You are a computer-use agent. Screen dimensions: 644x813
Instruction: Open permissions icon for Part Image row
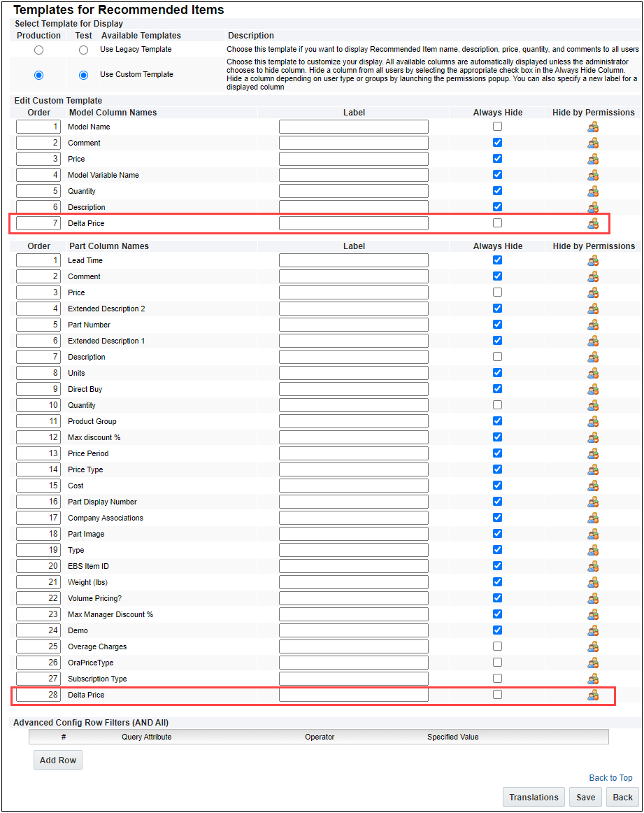[593, 534]
